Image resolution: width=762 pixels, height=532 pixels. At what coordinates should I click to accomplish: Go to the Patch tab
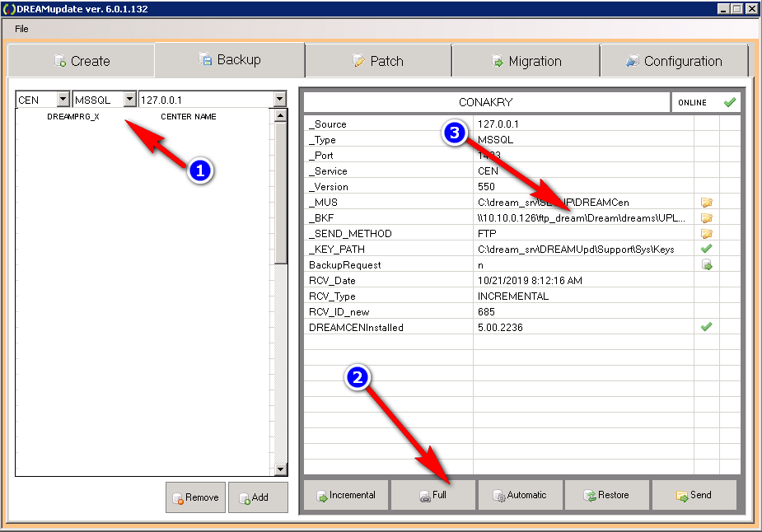pos(378,61)
